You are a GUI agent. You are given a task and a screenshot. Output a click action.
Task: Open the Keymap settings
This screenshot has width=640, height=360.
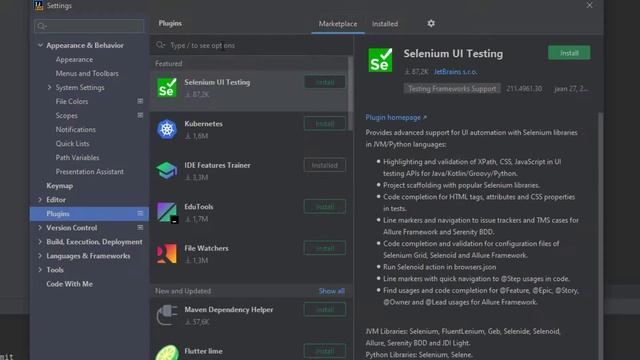(60, 186)
